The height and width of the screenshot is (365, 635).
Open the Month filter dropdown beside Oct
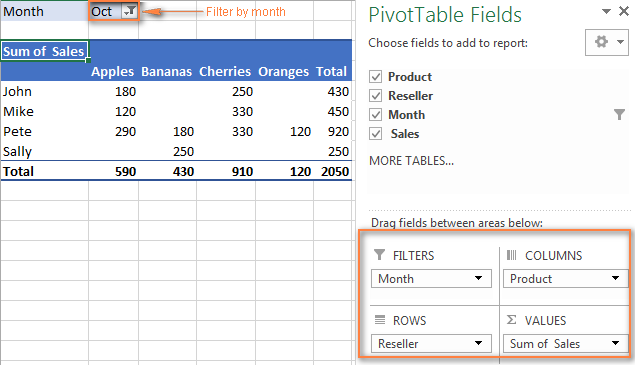pos(130,11)
